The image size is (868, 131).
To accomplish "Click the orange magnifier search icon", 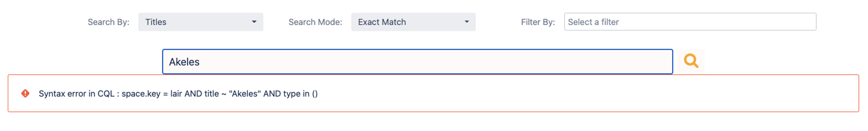I will pyautogui.click(x=691, y=61).
